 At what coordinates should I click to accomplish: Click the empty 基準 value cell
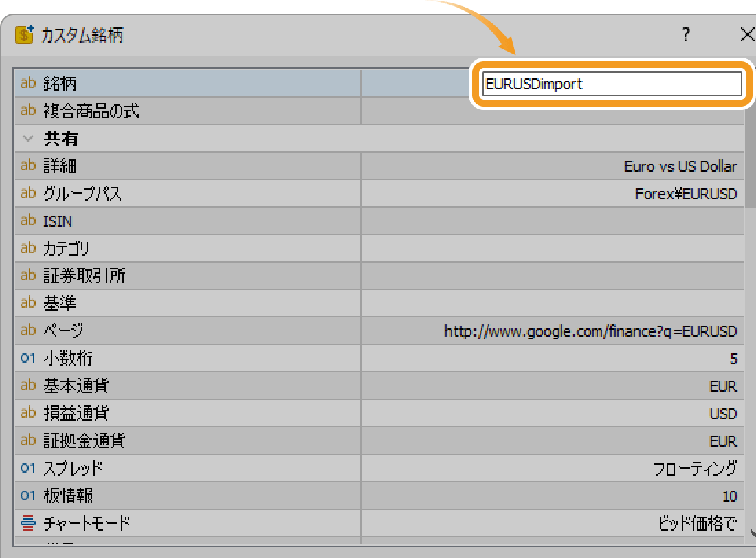(x=552, y=303)
